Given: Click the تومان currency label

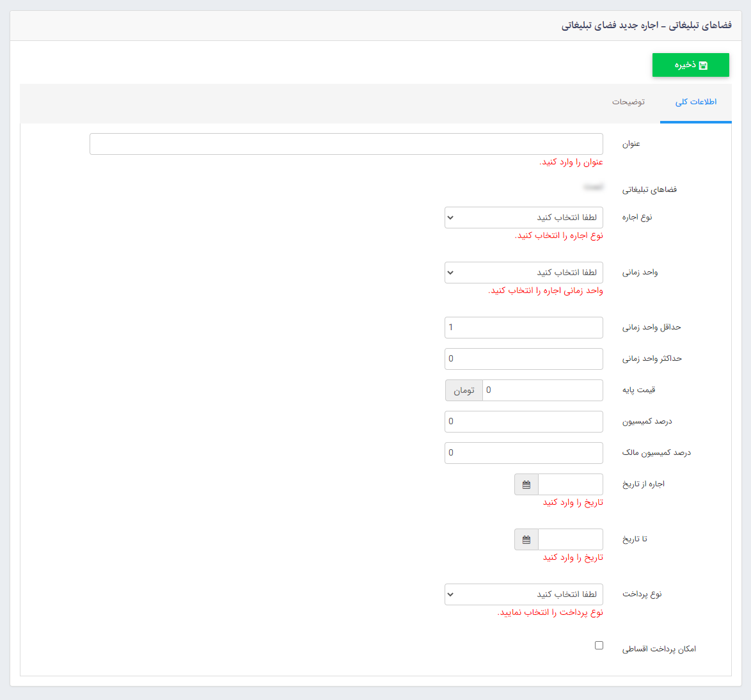Looking at the screenshot, I should (x=463, y=390).
